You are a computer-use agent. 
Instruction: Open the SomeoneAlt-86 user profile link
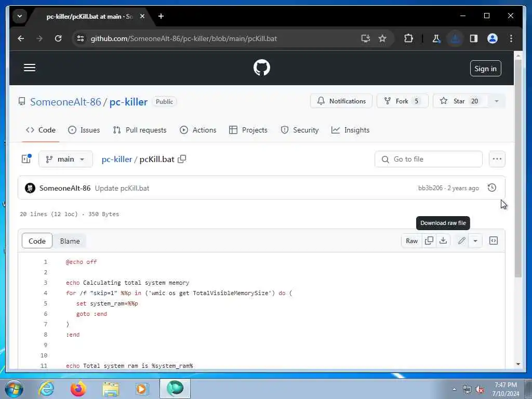pyautogui.click(x=65, y=102)
